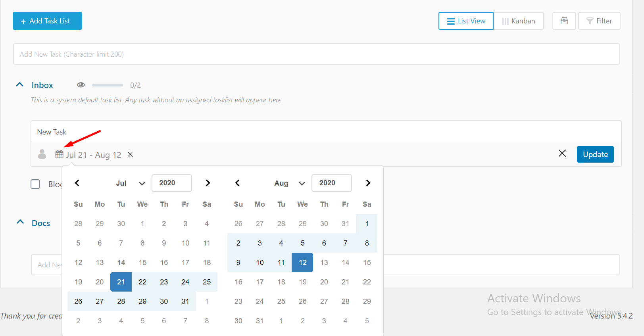The width and height of the screenshot is (644, 336).
Task: Click the 0/2 task count
Action: [135, 85]
